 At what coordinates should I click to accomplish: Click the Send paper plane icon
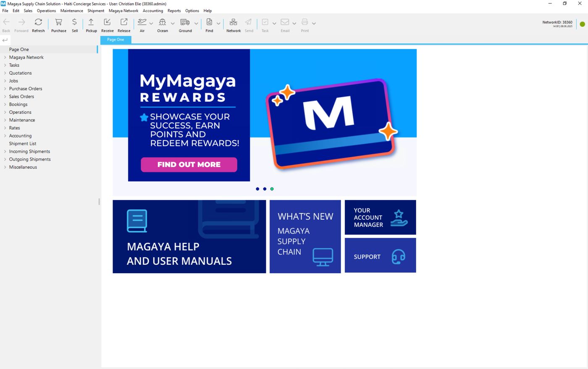click(249, 22)
